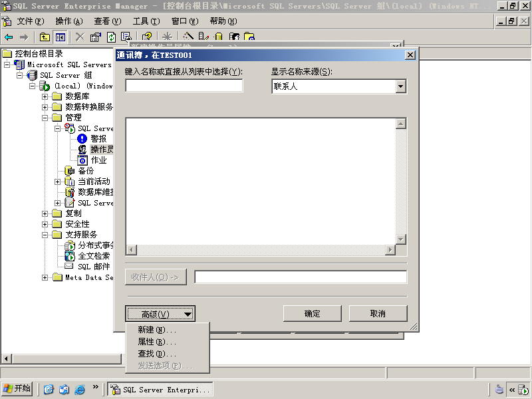Collapse the Microsoft SQL Servers node
Screen dimensions: 532x399
coord(7,65)
